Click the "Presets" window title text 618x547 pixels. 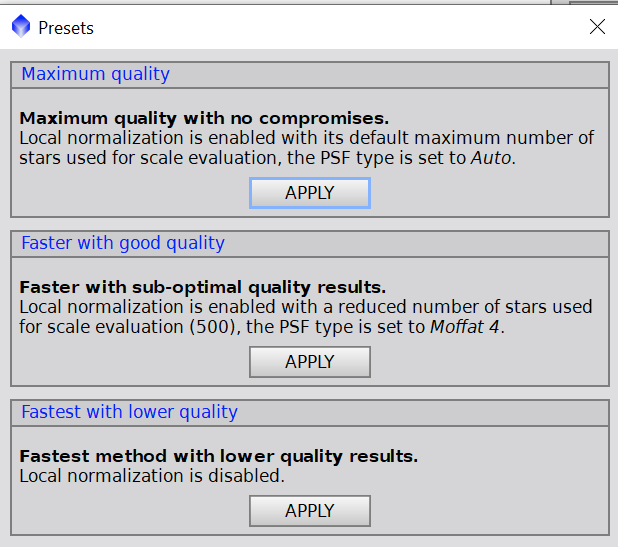point(66,28)
